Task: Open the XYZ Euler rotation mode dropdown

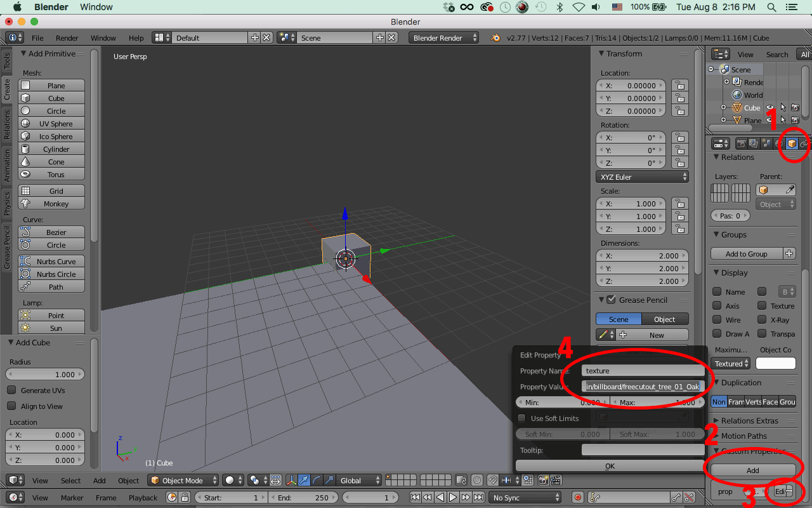Action: [x=643, y=177]
